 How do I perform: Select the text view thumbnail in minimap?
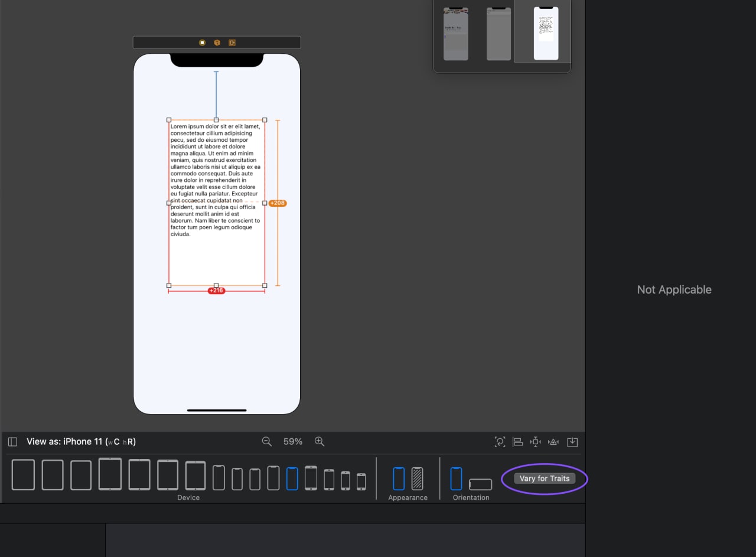tap(546, 33)
